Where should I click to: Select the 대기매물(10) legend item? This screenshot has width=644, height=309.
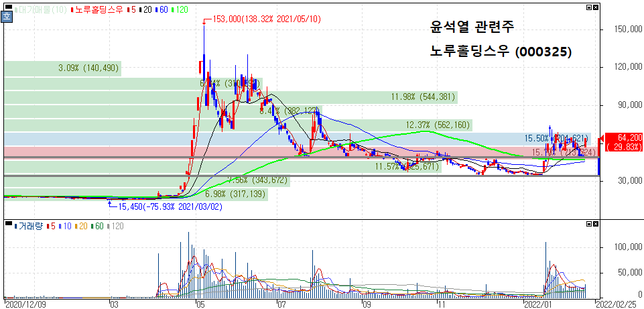coord(40,9)
